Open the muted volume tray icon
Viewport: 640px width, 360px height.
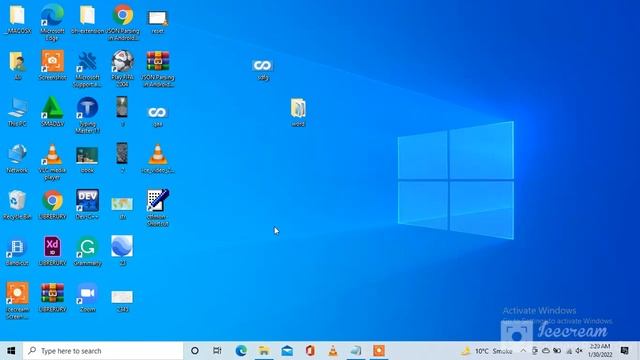[579, 351]
